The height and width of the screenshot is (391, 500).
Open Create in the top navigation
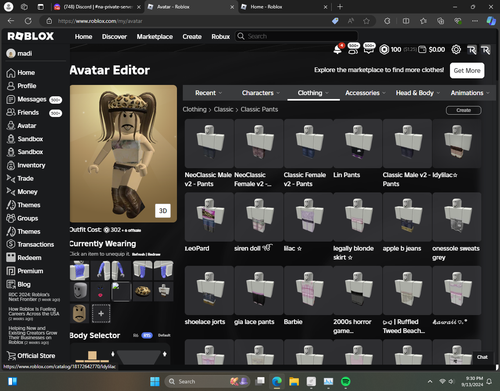click(192, 37)
